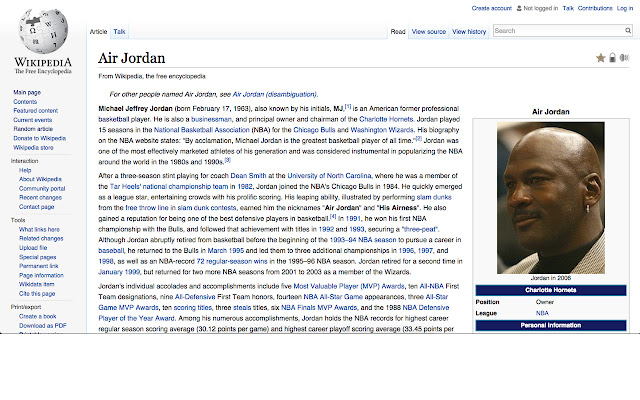Click Create a book link
640x400 pixels.
(38, 316)
